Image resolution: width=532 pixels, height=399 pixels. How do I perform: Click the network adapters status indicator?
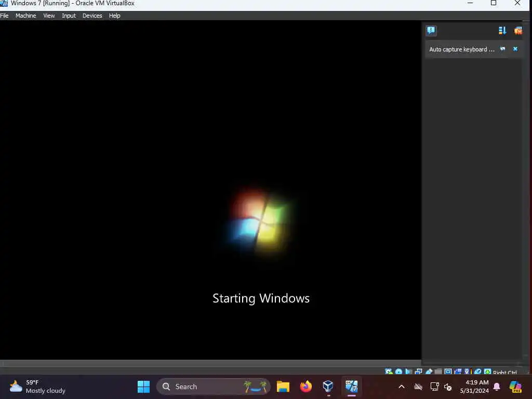tap(419, 372)
